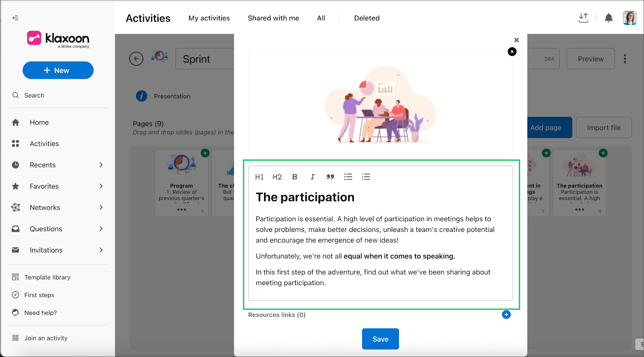
Task: Expand the Recents chevron
Action: (x=101, y=165)
